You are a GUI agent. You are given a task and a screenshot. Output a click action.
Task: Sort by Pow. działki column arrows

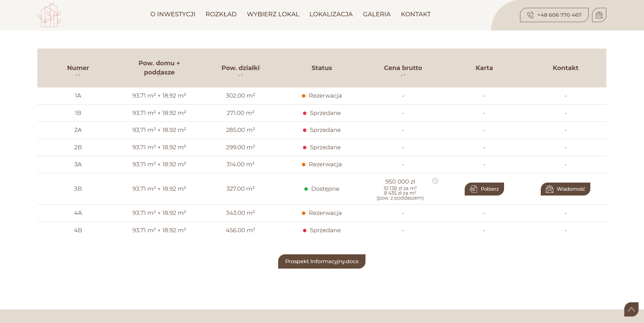pos(240,75)
